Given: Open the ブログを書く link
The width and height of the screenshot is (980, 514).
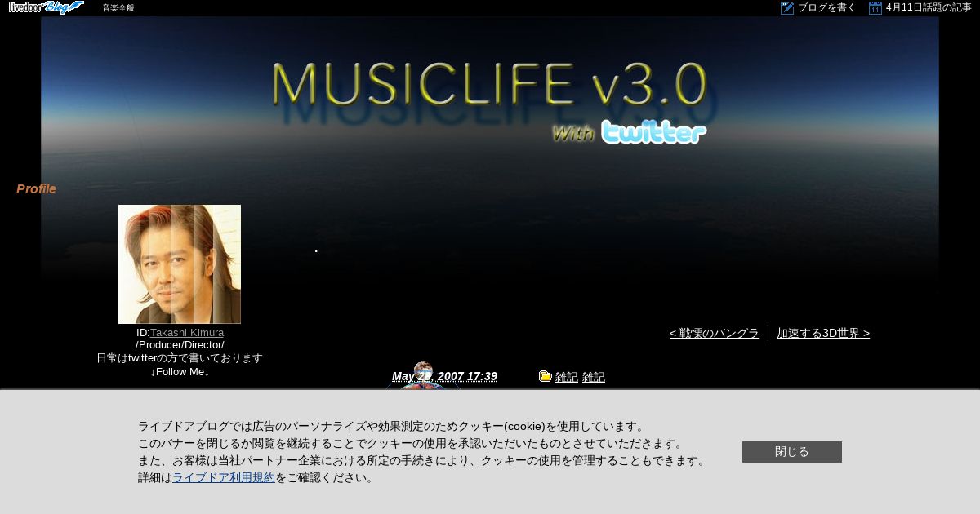Looking at the screenshot, I should click(x=827, y=8).
